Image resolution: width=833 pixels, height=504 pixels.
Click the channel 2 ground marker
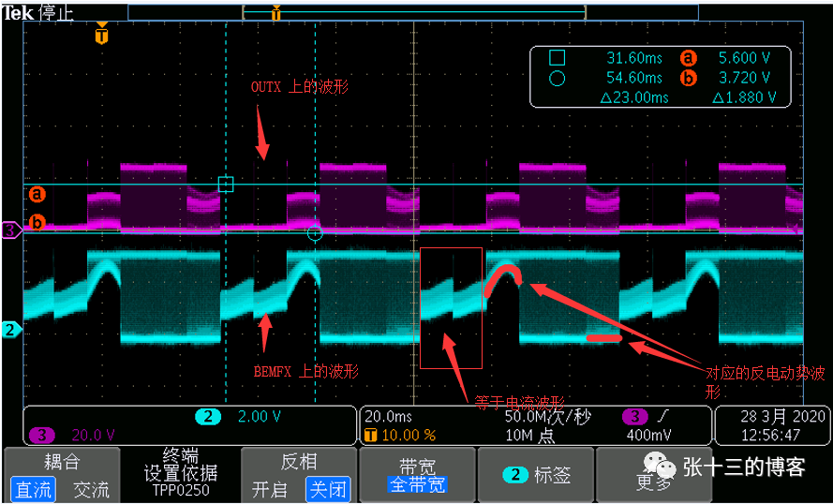[x=11, y=330]
